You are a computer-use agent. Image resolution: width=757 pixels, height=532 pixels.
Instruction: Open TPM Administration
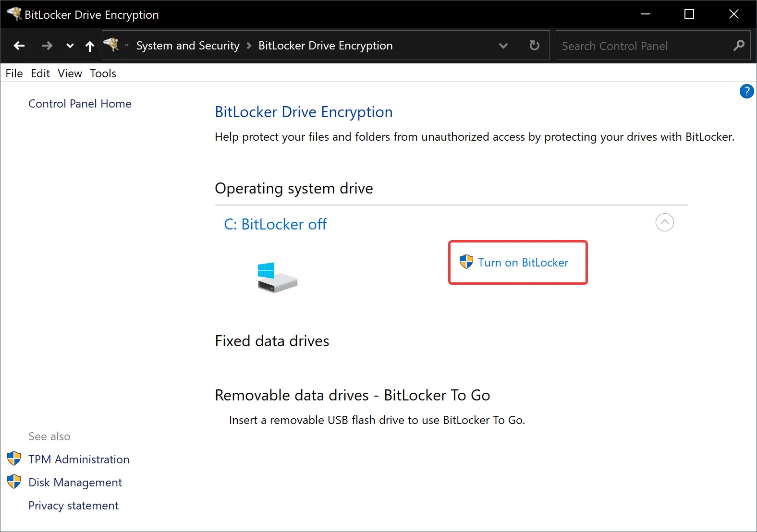(79, 459)
